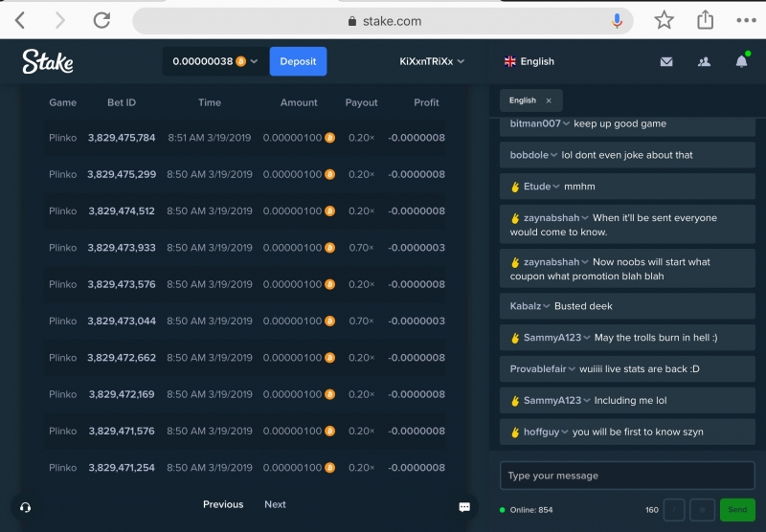
Task: Open the notifications bell
Action: (x=741, y=61)
